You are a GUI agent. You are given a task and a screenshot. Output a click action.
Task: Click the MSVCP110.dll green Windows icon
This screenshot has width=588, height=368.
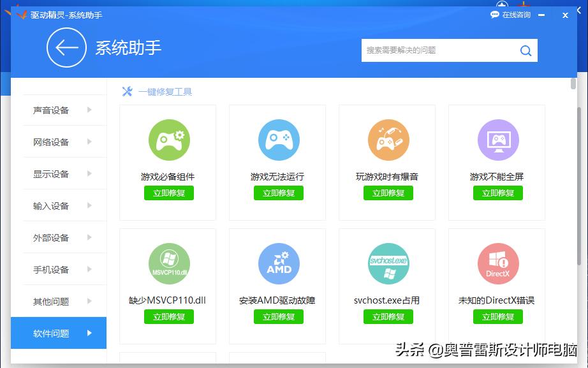[168, 263]
